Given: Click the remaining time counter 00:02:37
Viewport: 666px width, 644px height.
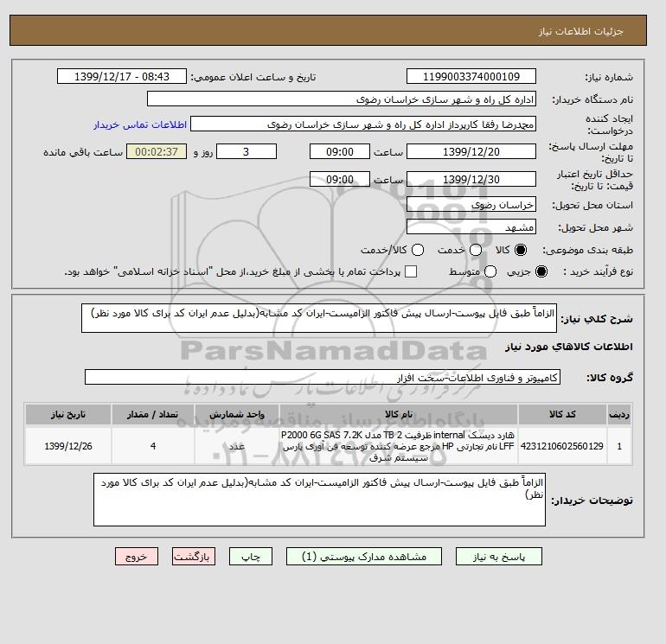Looking at the screenshot, I should [157, 151].
